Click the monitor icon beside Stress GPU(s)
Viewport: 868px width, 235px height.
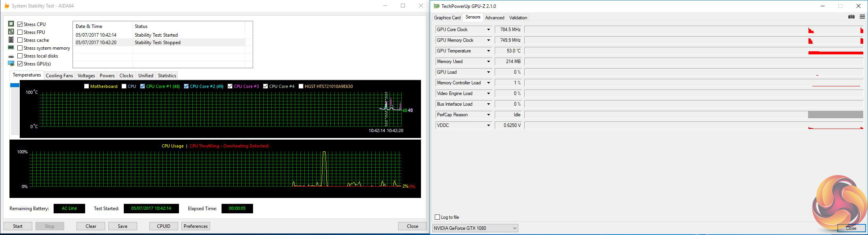click(11, 63)
